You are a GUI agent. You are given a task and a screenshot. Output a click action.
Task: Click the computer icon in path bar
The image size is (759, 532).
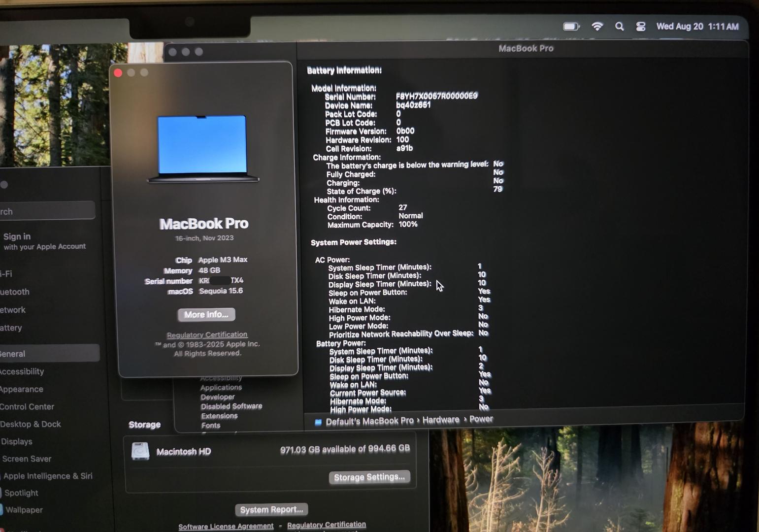pyautogui.click(x=318, y=422)
